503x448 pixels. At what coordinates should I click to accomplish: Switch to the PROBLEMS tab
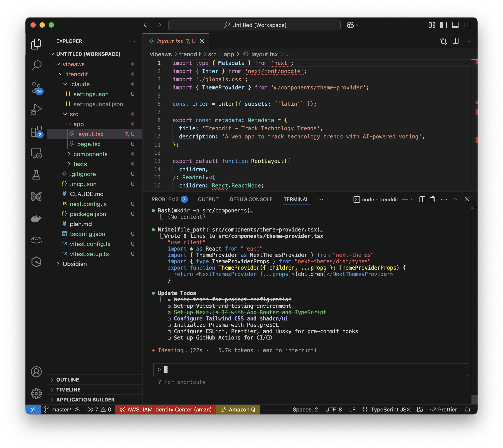click(165, 199)
